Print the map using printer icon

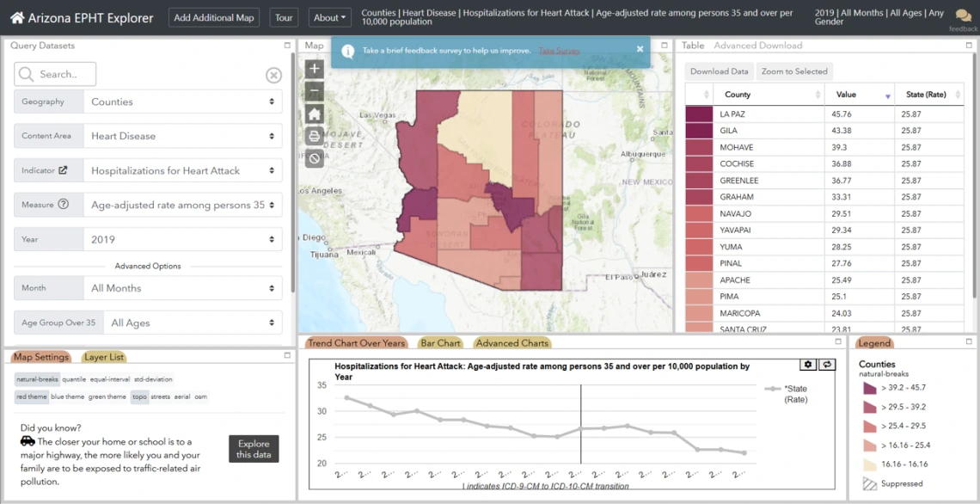[x=315, y=136]
